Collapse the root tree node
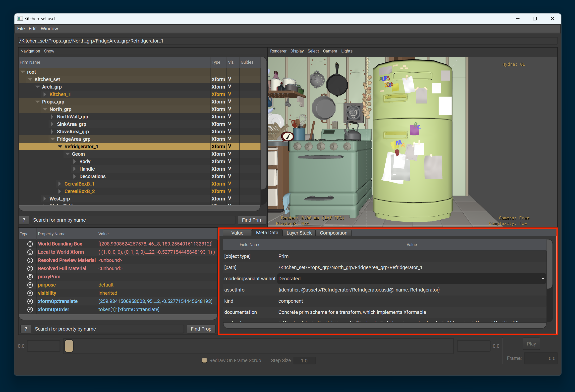This screenshot has width=575, height=392. pos(23,72)
